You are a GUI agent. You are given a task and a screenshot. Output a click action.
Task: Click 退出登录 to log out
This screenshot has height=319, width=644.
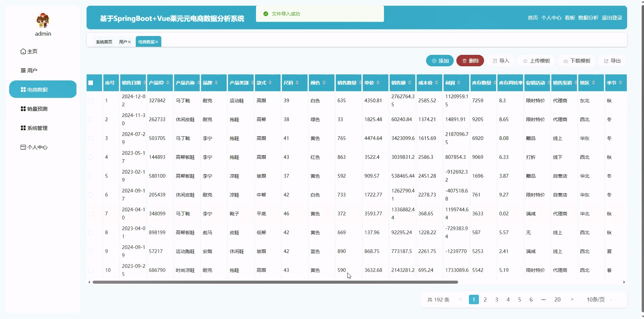612,17
